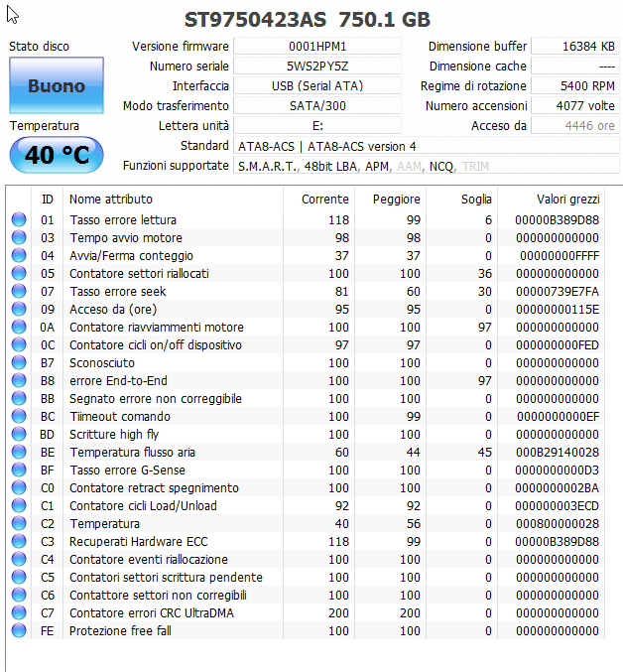
Task: Click the blue status icon for Tasso errore lettura
Action: pyautogui.click(x=19, y=219)
